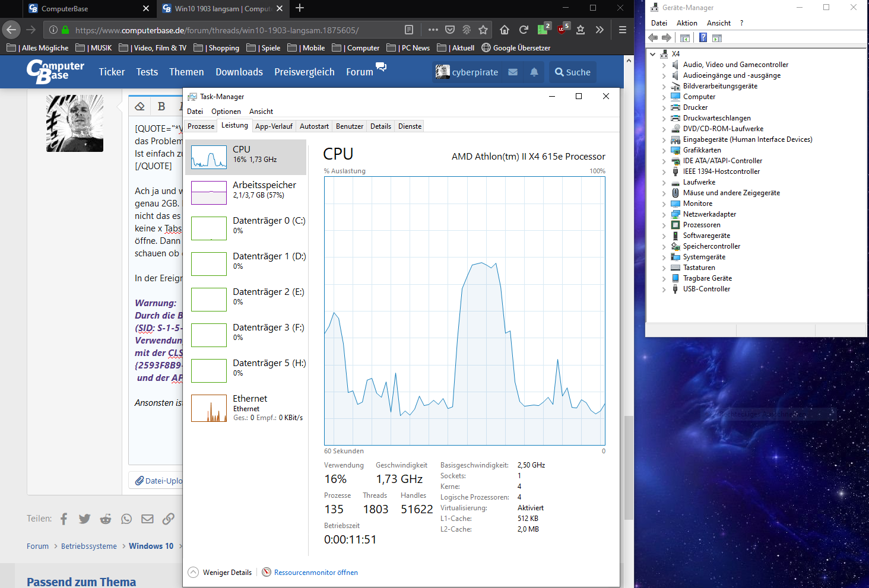This screenshot has height=588, width=869.
Task: Open Preisvergleich in site navigation
Action: point(305,72)
